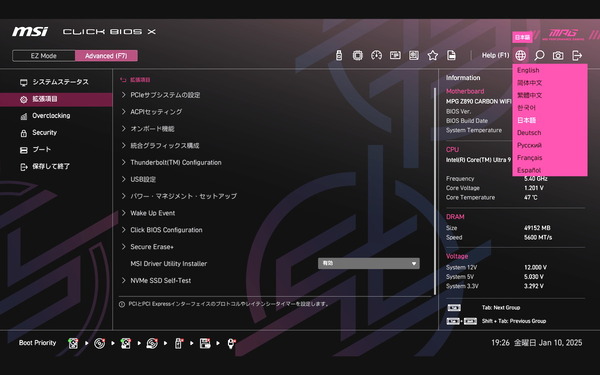Choose Deutsch in language list
Viewport: 600px width, 375px height.
coord(529,133)
